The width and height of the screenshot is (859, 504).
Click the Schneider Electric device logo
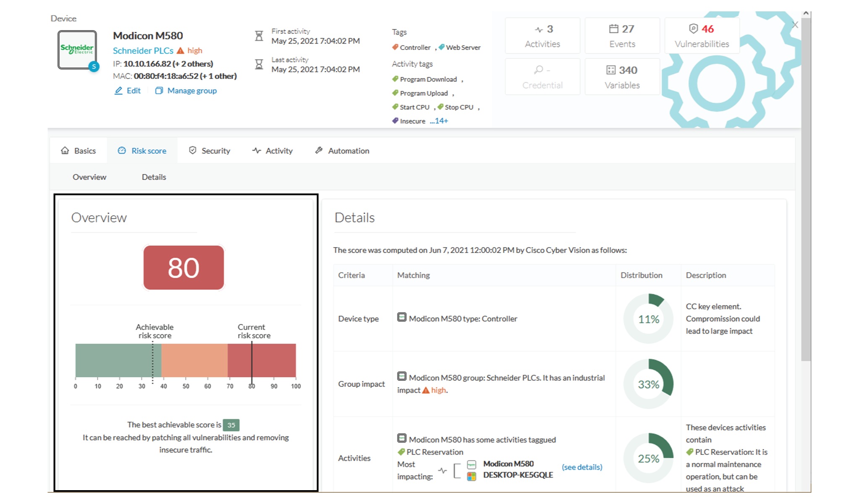77,50
